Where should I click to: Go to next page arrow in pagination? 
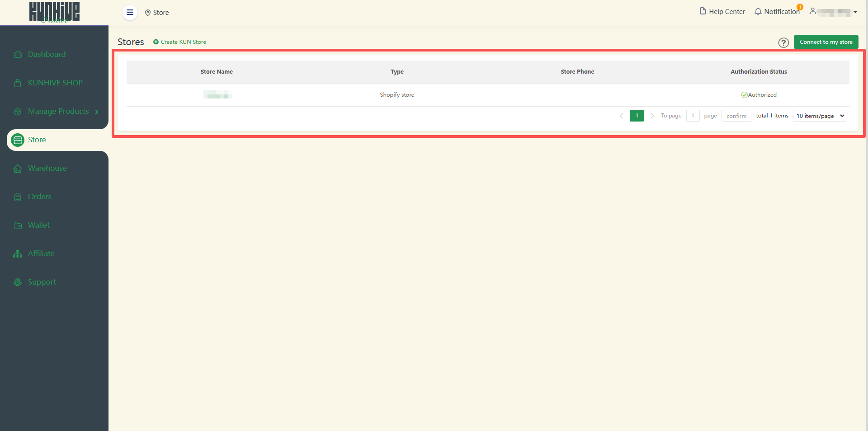point(652,116)
